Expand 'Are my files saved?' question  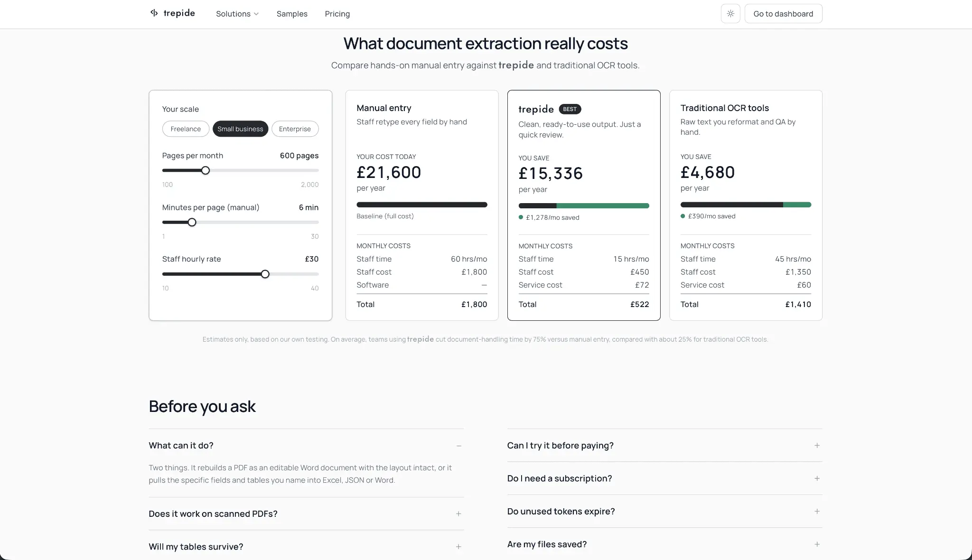point(664,544)
